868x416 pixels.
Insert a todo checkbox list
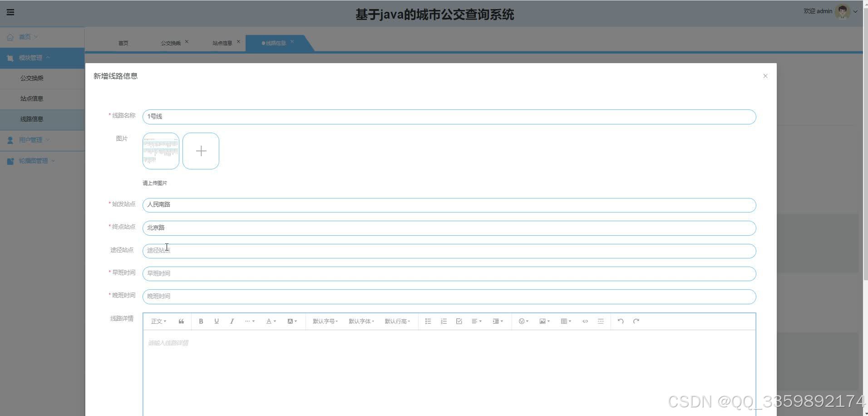click(x=459, y=321)
